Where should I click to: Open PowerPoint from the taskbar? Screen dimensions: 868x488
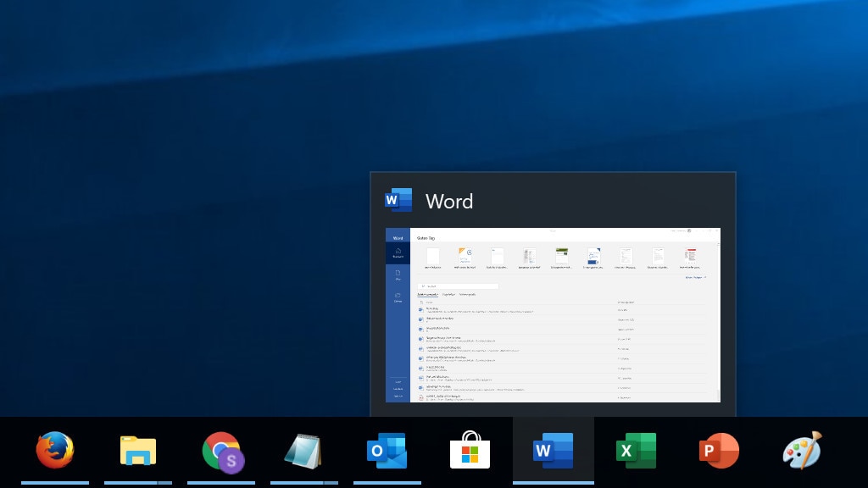pos(719,451)
